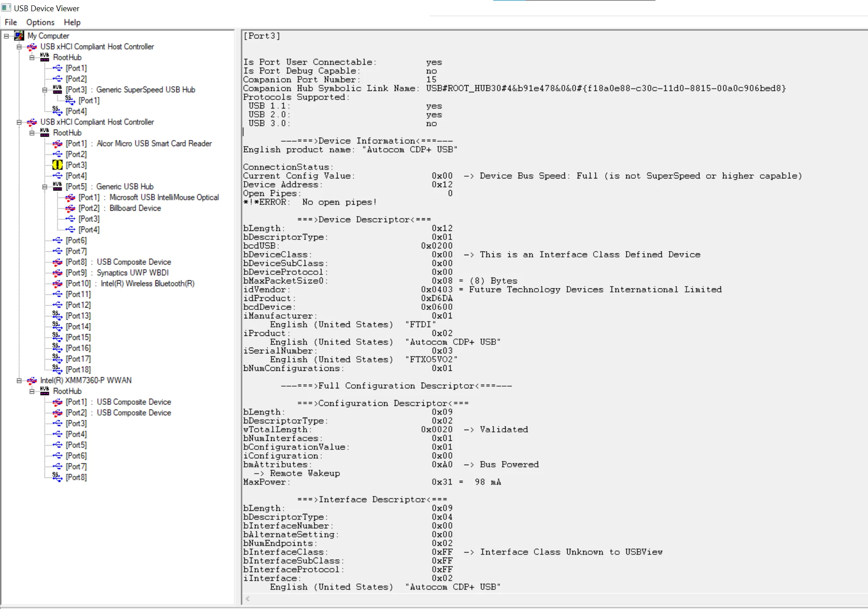This screenshot has width=868, height=609.
Task: Click the highlighted yellow Port3 device icon
Action: [x=57, y=165]
